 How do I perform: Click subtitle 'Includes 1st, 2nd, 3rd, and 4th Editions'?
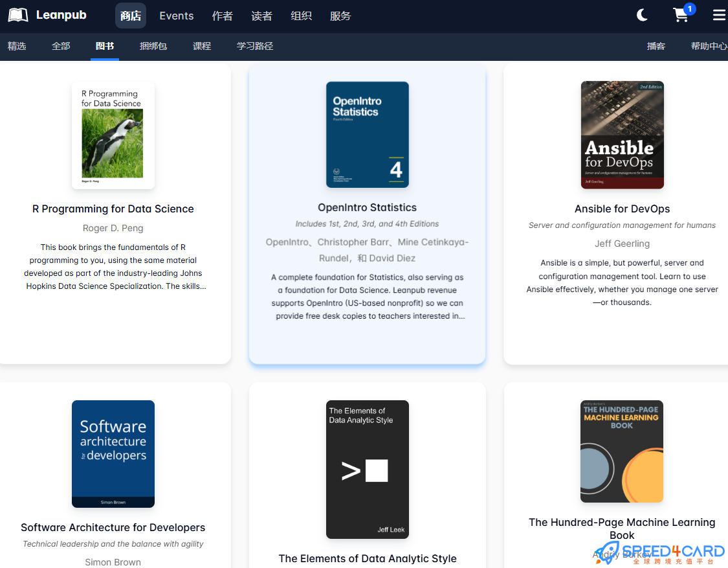368,223
